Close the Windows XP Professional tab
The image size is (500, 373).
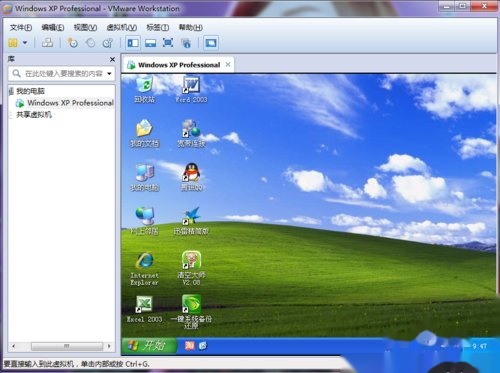point(228,64)
